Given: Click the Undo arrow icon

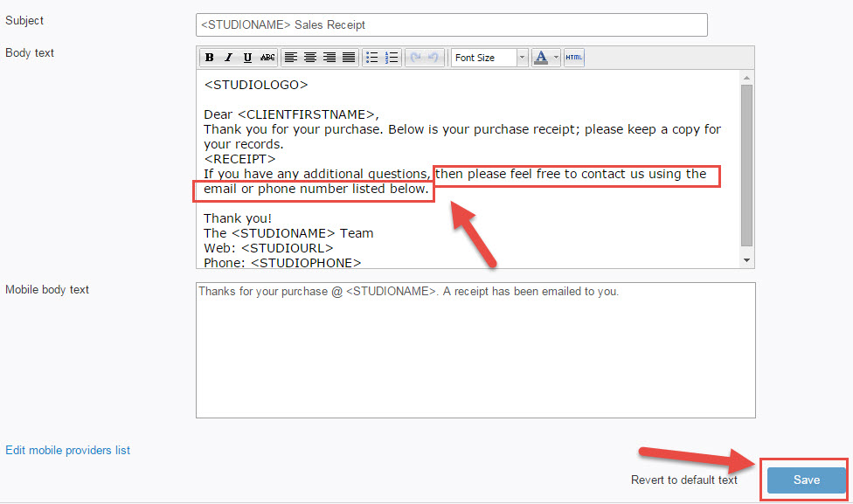Looking at the screenshot, I should click(x=417, y=58).
